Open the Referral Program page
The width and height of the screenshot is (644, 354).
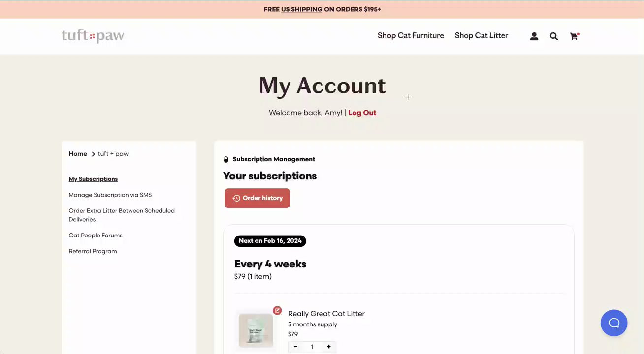93,251
